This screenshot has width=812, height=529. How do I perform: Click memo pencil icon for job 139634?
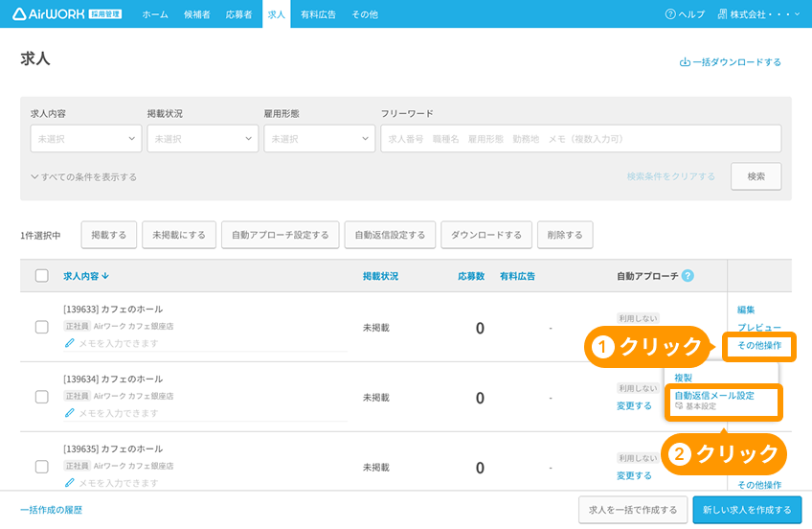(x=69, y=413)
